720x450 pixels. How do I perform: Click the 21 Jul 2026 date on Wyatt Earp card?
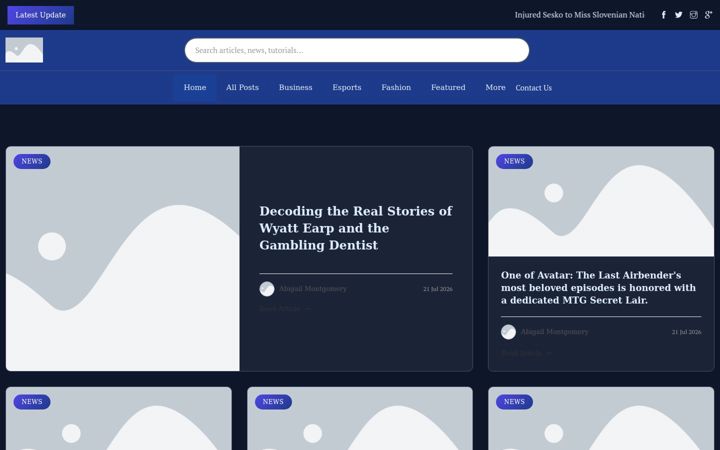point(438,289)
